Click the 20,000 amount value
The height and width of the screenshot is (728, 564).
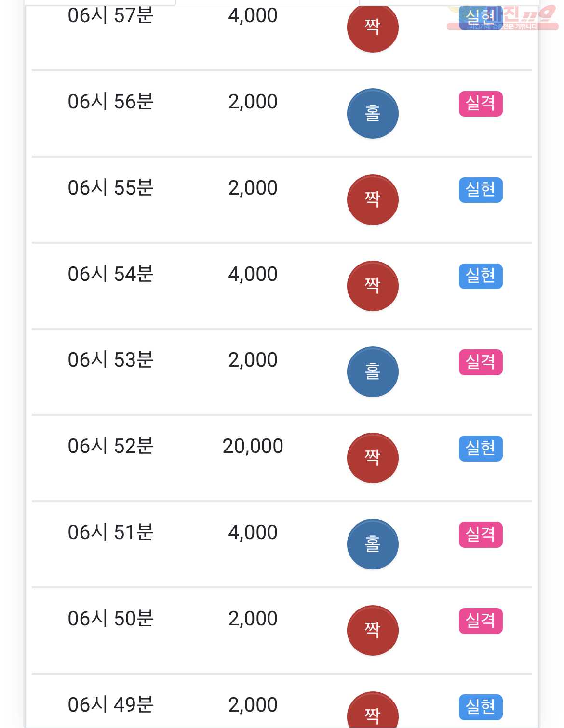coord(253,447)
